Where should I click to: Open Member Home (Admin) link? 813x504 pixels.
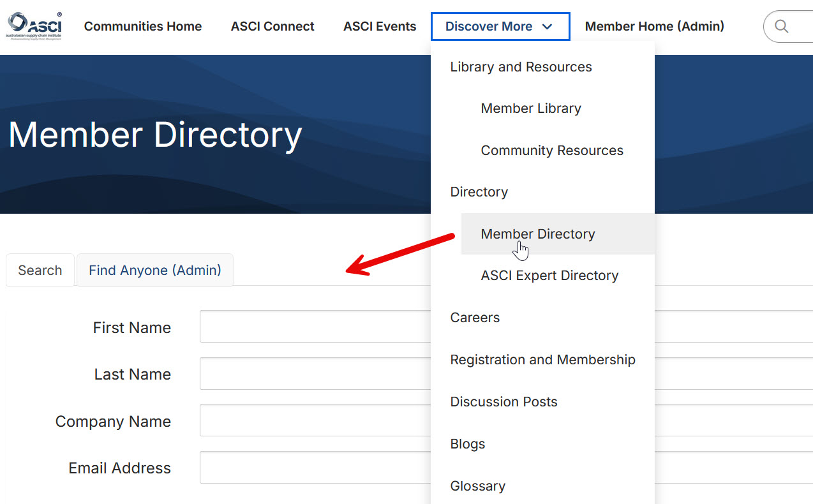(654, 26)
